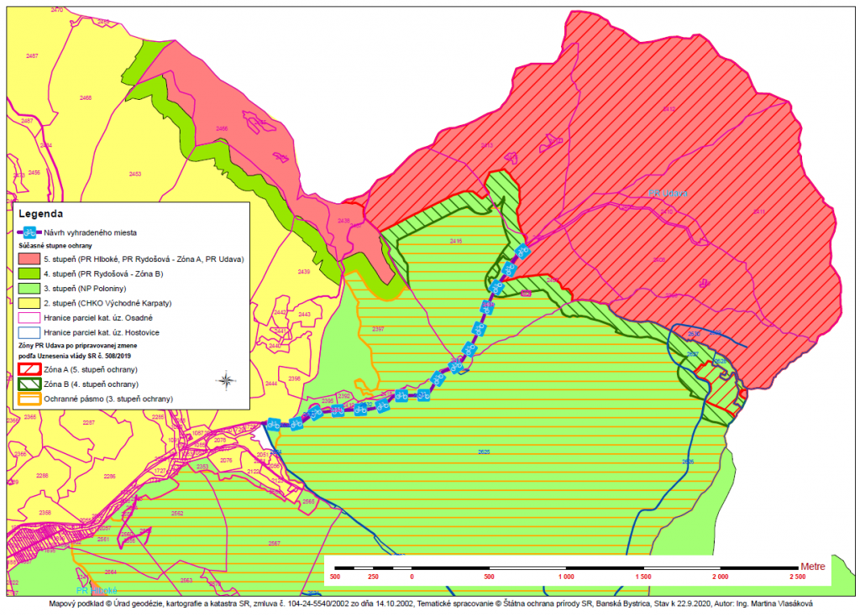Click the compass rose north arrow
The height and width of the screenshot is (616, 860).
[x=227, y=380]
